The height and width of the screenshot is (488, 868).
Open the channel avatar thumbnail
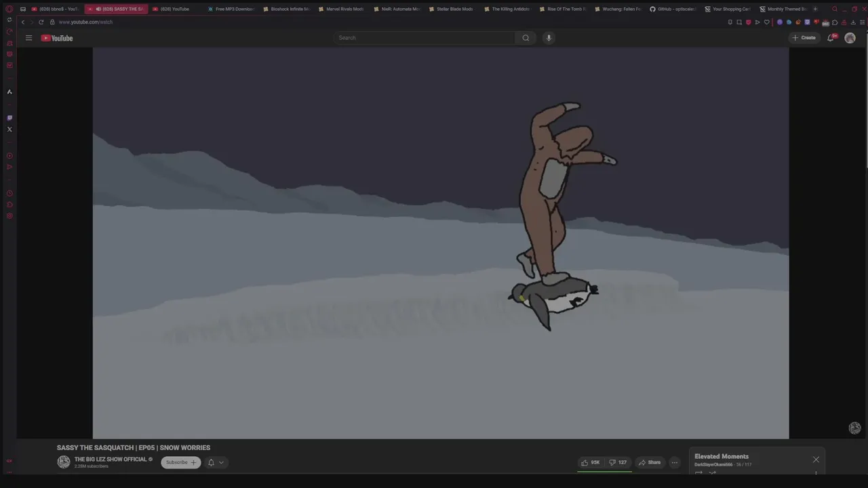point(64,462)
